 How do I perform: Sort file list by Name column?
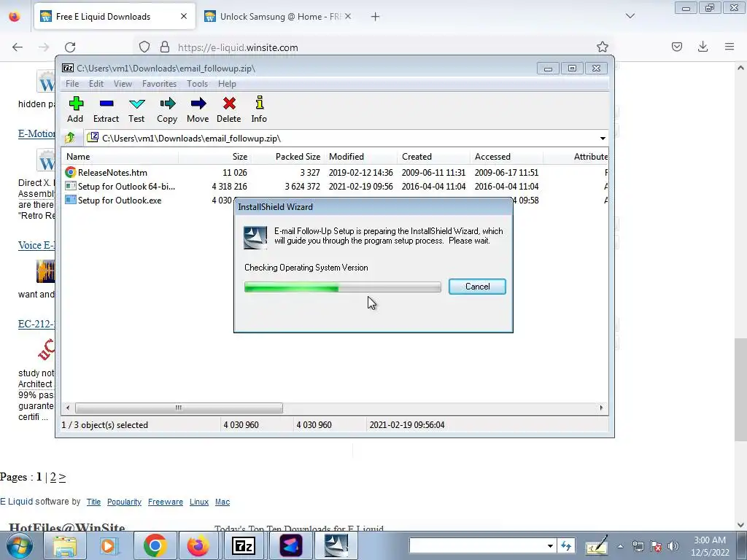[120, 157]
